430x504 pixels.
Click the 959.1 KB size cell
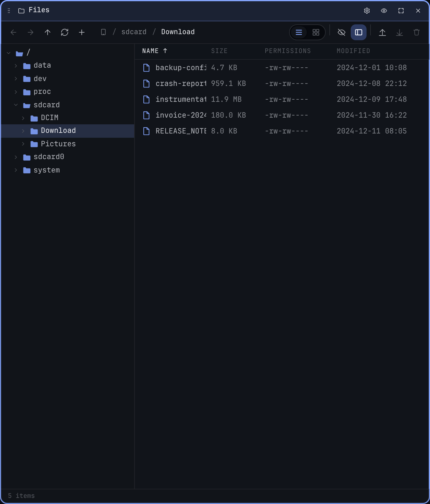coord(228,83)
